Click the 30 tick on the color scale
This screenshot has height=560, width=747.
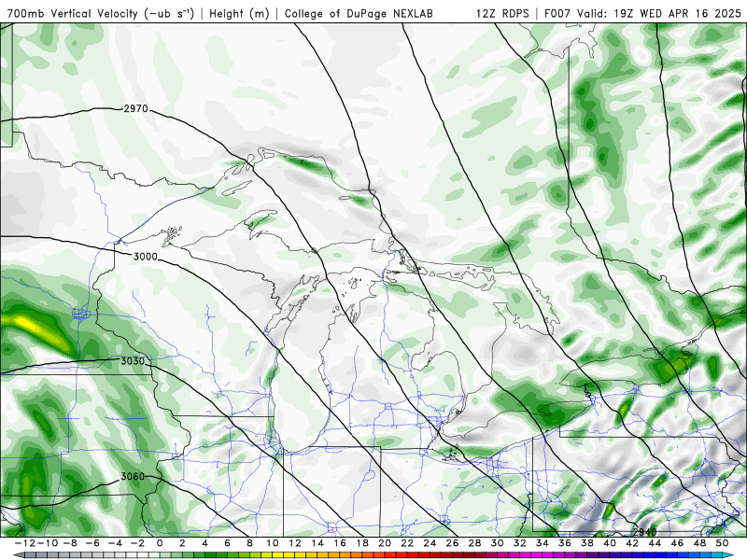(498, 543)
